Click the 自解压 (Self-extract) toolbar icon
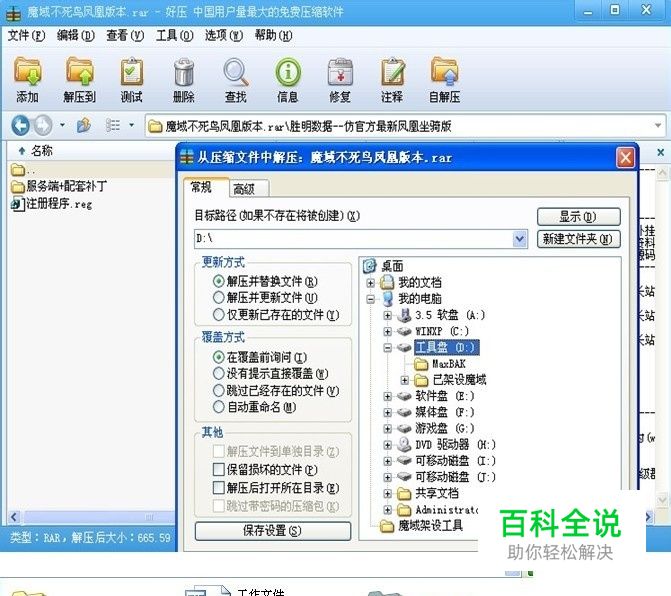Screen dimensions: 671x596 click(445, 80)
